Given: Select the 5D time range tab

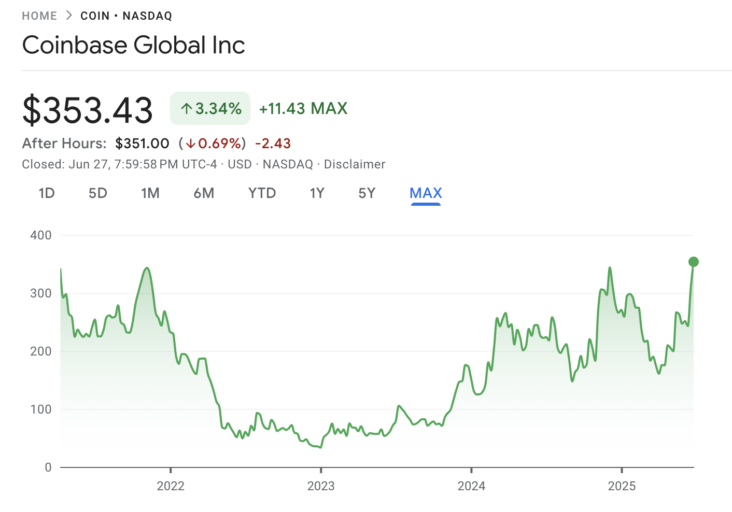Looking at the screenshot, I should 97,193.
